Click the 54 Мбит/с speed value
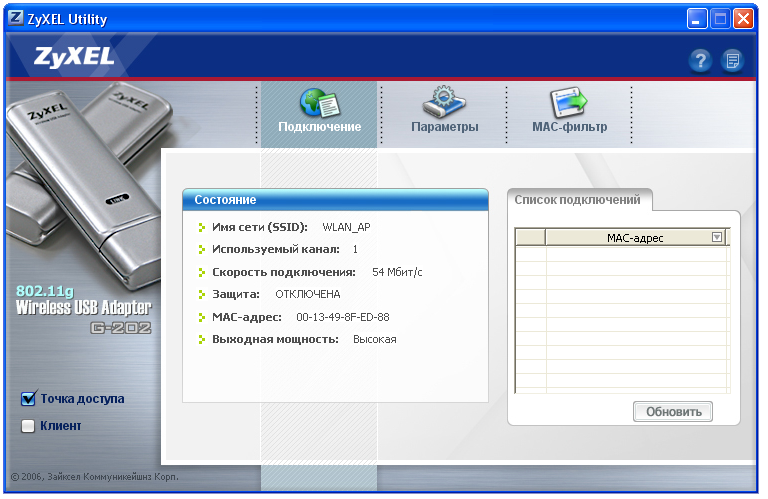Screen dimensions: 768x499 [x=397, y=272]
